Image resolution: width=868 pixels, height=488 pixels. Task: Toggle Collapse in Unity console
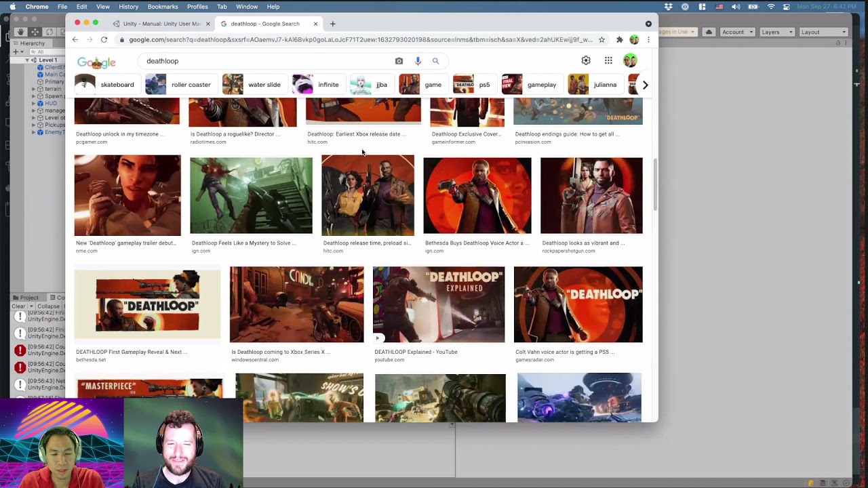click(x=48, y=306)
